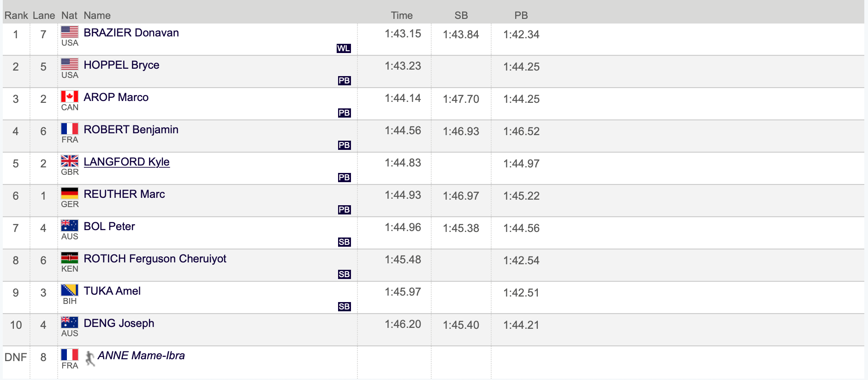Viewport: 868px width, 380px height.
Task: Click the SB badge in BOL Peter row
Action: click(x=344, y=242)
